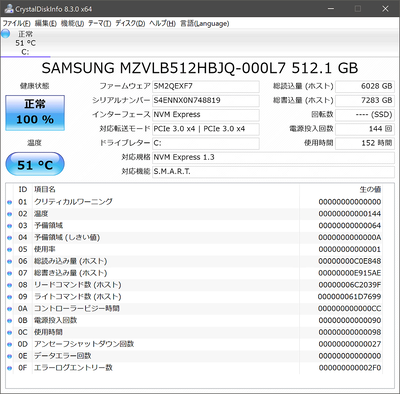Viewport: 400px width, 394px height.
Task: Click the serial number field S4ENNX0N748819
Action: coord(206,100)
